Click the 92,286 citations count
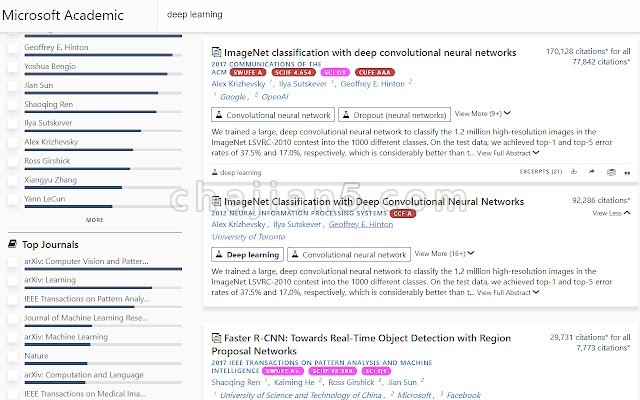 [601, 200]
